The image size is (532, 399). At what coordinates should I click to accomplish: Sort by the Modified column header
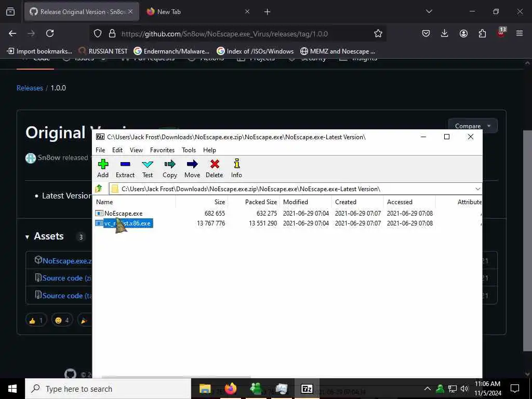[x=305, y=202]
